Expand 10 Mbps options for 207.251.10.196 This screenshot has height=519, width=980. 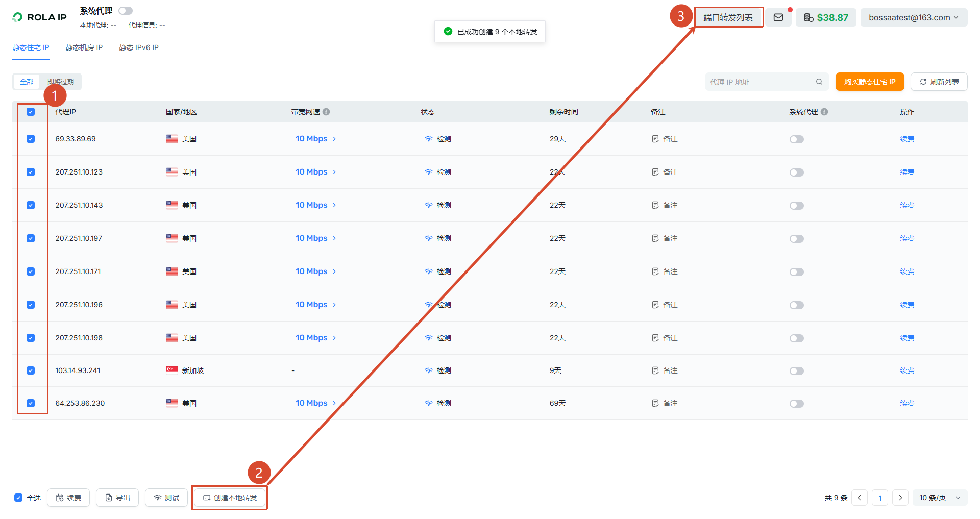(x=316, y=305)
